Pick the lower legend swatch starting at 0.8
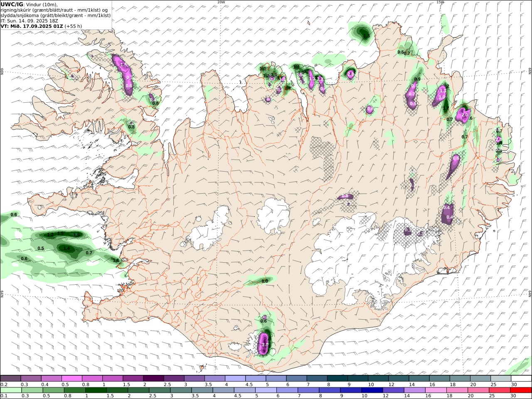Image resolution: width=532 pixels, height=399 pixels. point(75,390)
